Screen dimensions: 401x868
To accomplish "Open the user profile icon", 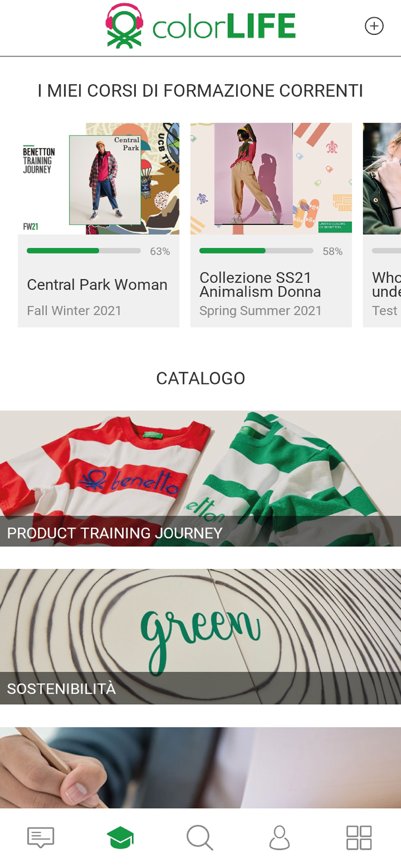I will [279, 838].
